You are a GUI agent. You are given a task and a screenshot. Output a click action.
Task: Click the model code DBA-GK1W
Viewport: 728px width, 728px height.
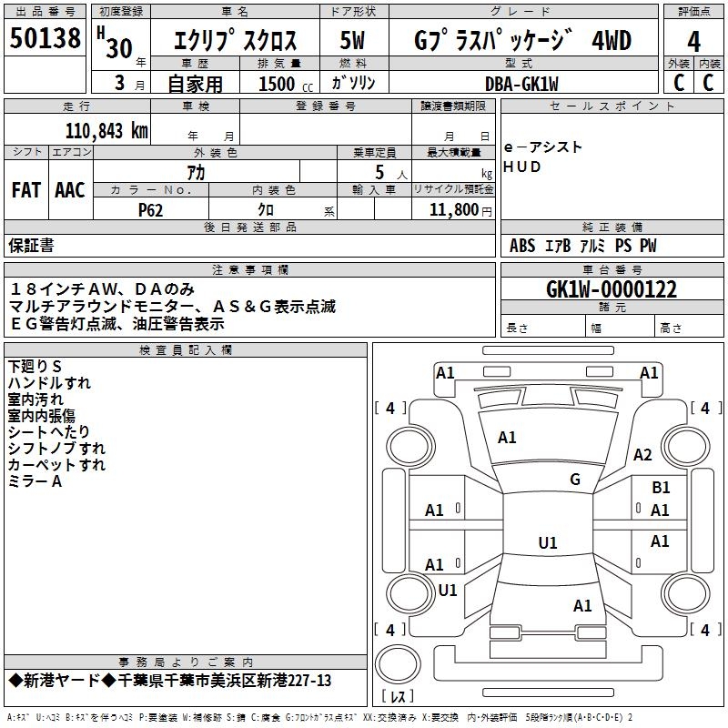tap(523, 83)
